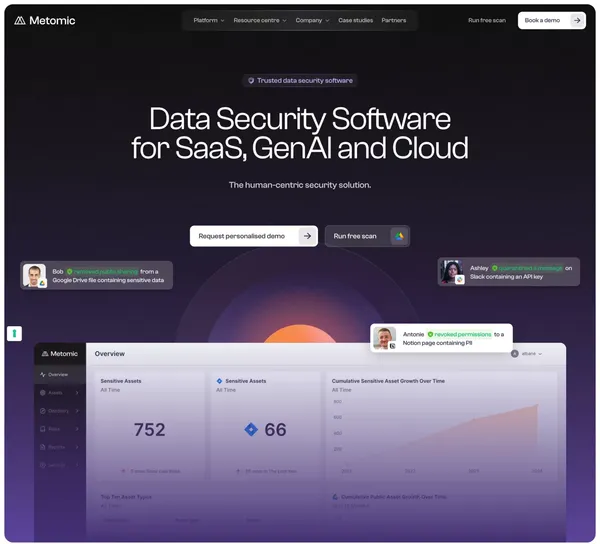Image resolution: width=600 pixels, height=544 pixels.
Task: Expand the Assets sidebar chevron
Action: (77, 393)
